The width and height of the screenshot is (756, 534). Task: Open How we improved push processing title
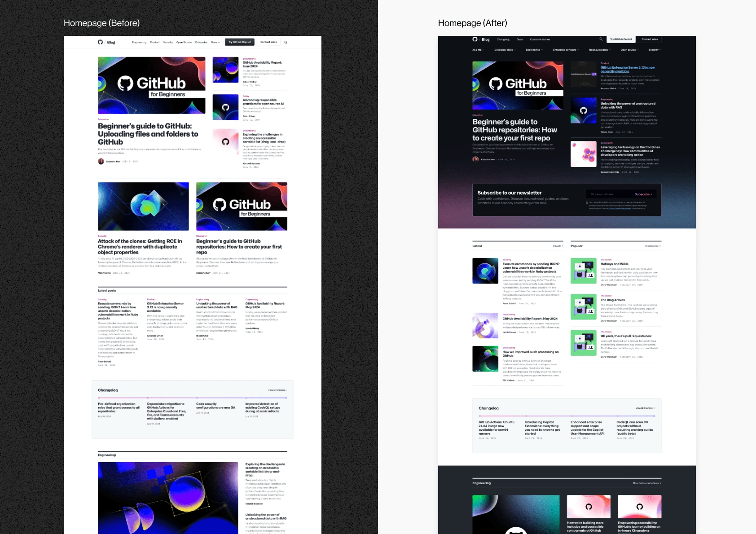531,354
